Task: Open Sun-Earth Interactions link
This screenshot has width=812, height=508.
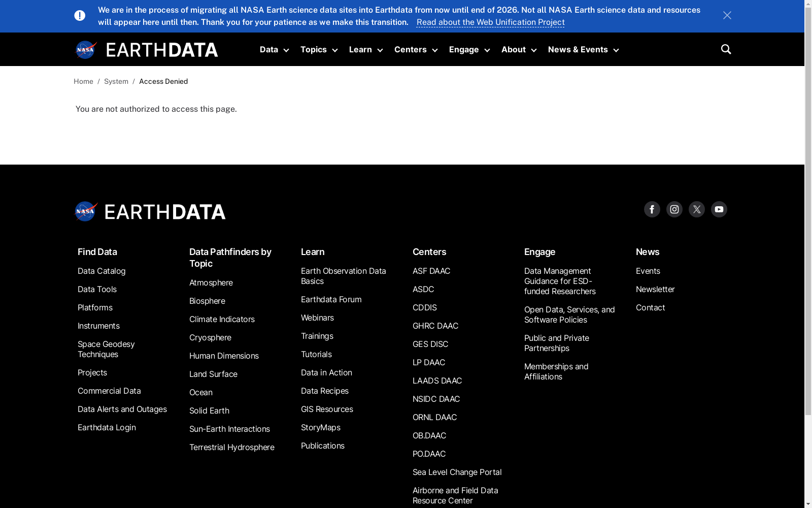Action: [229, 429]
